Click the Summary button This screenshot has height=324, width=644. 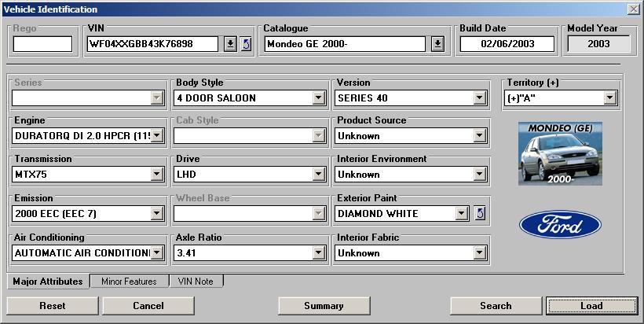323,306
